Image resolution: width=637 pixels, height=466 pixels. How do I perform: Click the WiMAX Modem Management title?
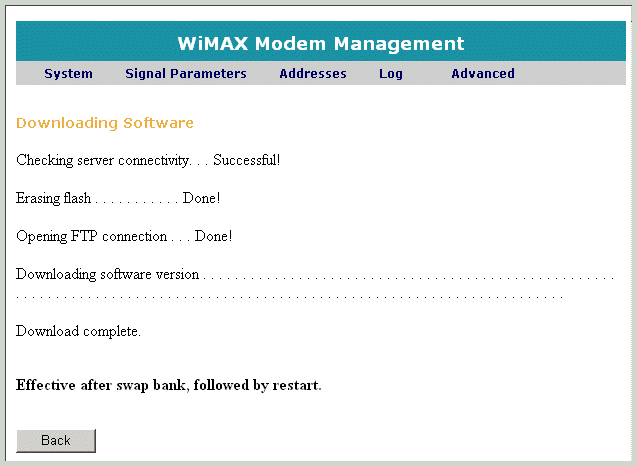point(320,44)
